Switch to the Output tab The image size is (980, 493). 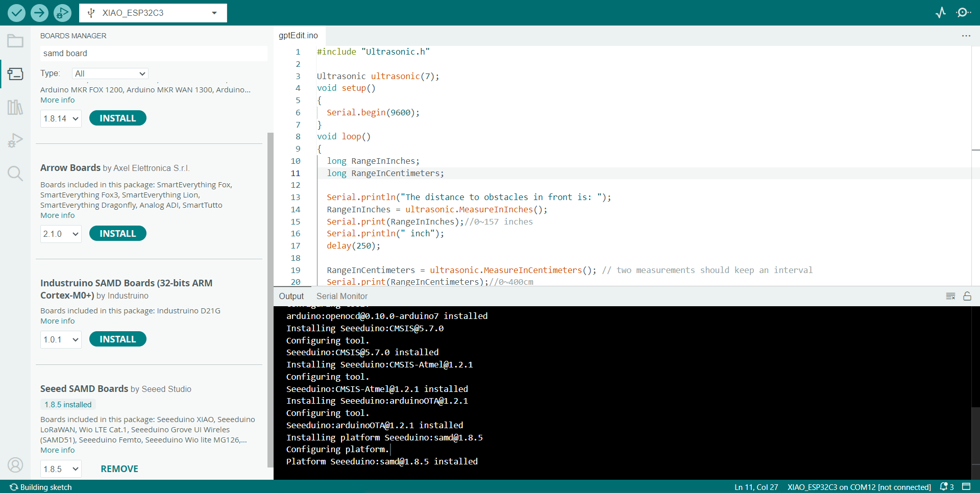tap(291, 296)
